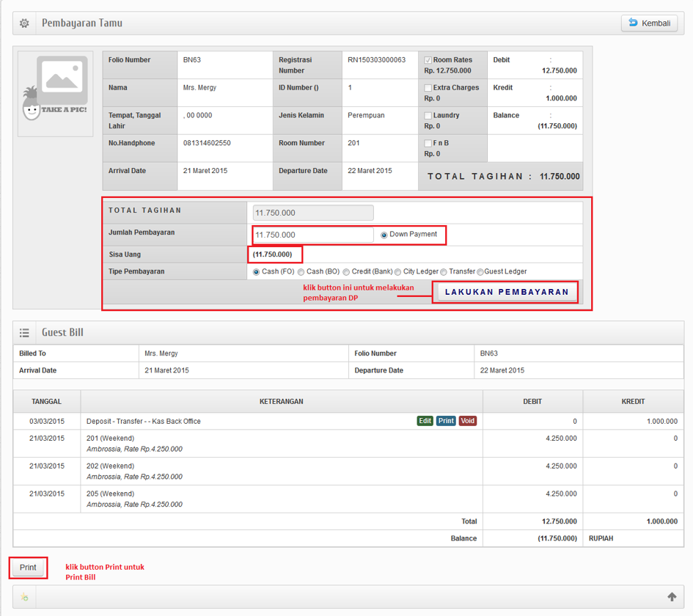Screen dimensions: 693x616
Task: Click the list icon beside Guest Bill
Action: click(x=24, y=333)
